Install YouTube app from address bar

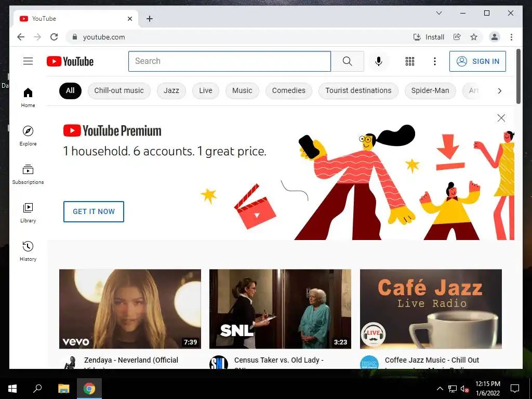pyautogui.click(x=429, y=37)
